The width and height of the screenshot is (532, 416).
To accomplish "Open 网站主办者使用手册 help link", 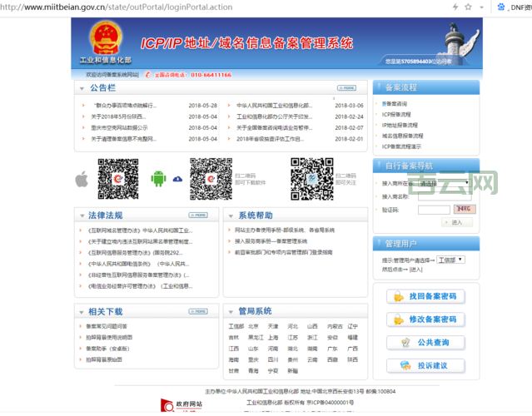I will [x=285, y=230].
